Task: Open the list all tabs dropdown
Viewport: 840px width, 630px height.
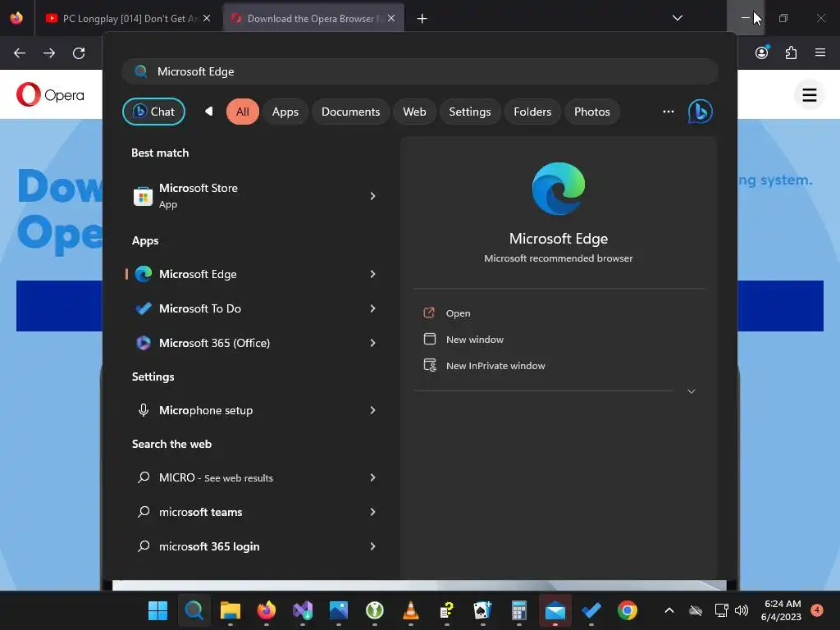Action: click(677, 18)
